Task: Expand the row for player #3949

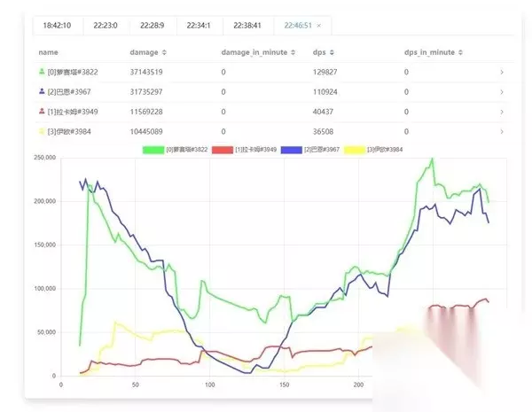Action: tap(502, 112)
